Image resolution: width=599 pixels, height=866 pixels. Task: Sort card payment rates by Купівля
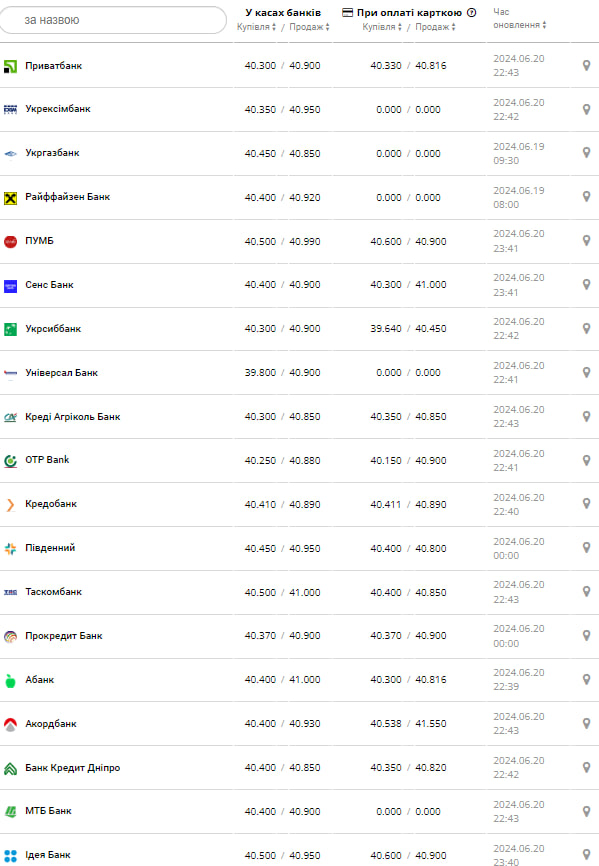pos(382,27)
